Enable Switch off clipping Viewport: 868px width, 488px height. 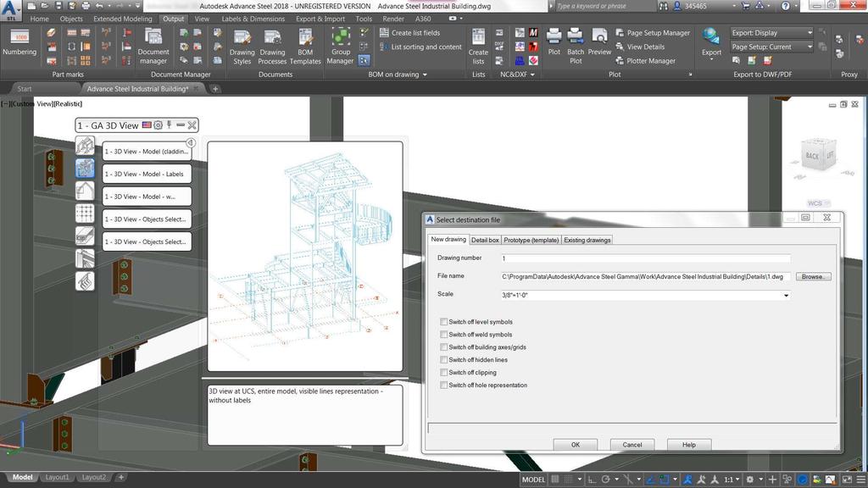click(x=443, y=373)
